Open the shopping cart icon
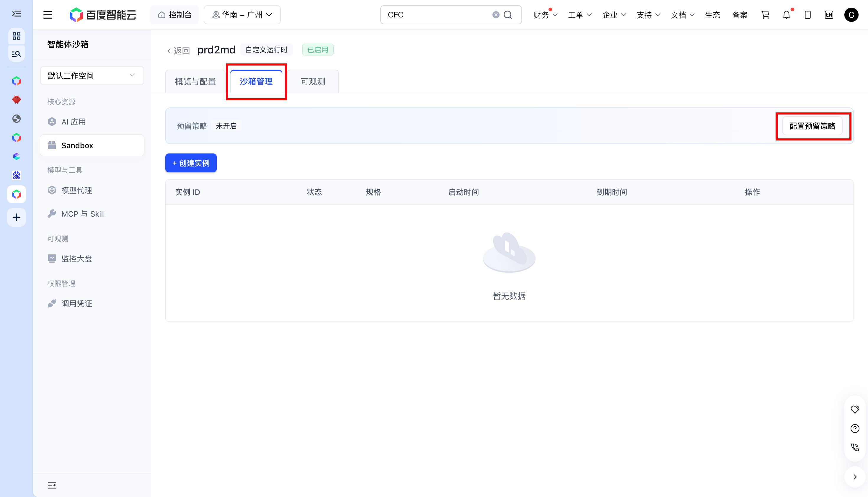The height and width of the screenshot is (497, 868). [x=765, y=15]
